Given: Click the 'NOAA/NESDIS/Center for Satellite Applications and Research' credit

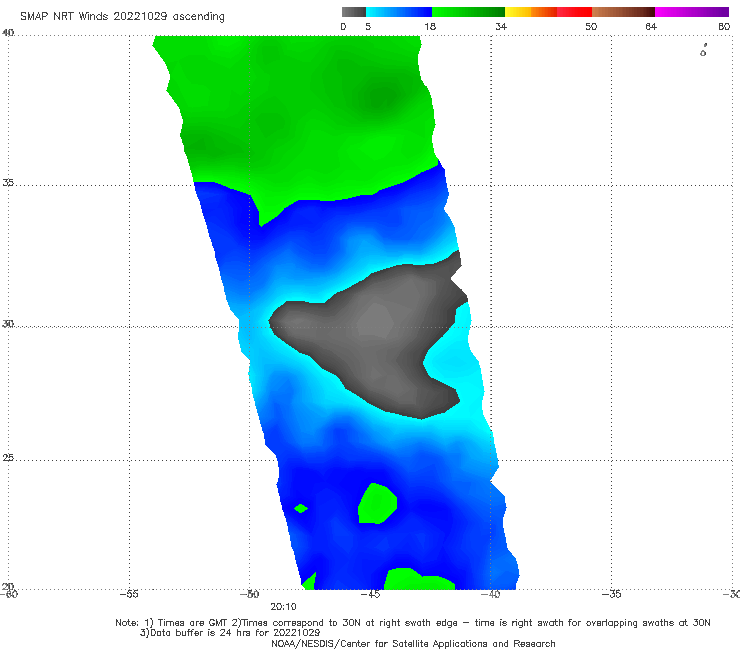Looking at the screenshot, I should click(413, 644).
